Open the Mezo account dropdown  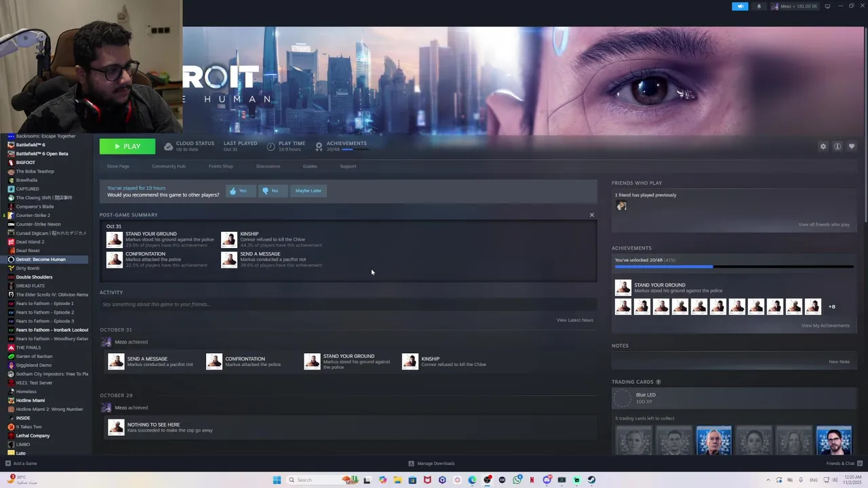pos(794,6)
